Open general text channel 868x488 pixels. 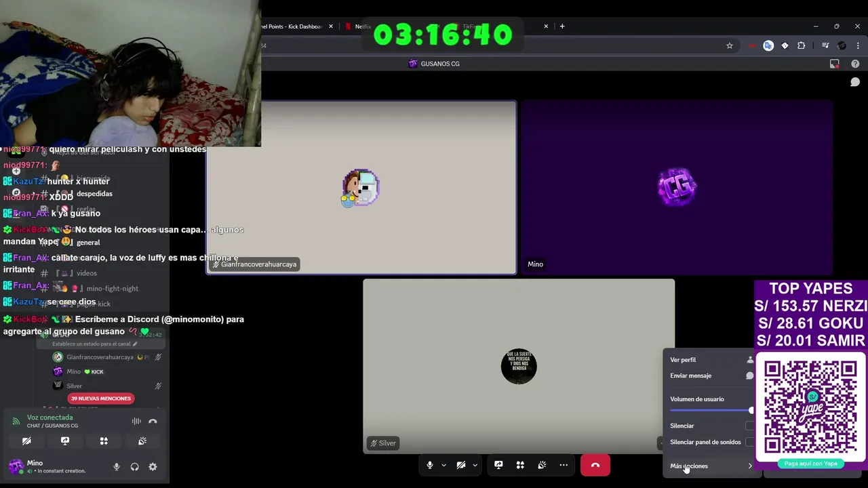tap(88, 242)
